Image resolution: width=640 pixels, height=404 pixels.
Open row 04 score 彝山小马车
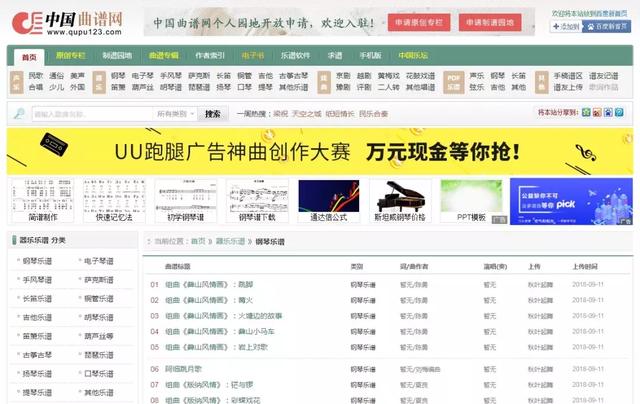coord(220,332)
